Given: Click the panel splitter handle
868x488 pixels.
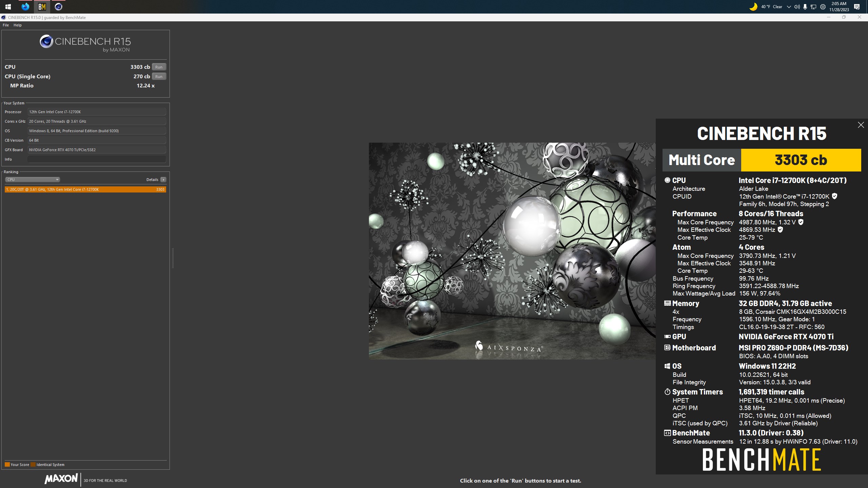Looking at the screenshot, I should (173, 258).
